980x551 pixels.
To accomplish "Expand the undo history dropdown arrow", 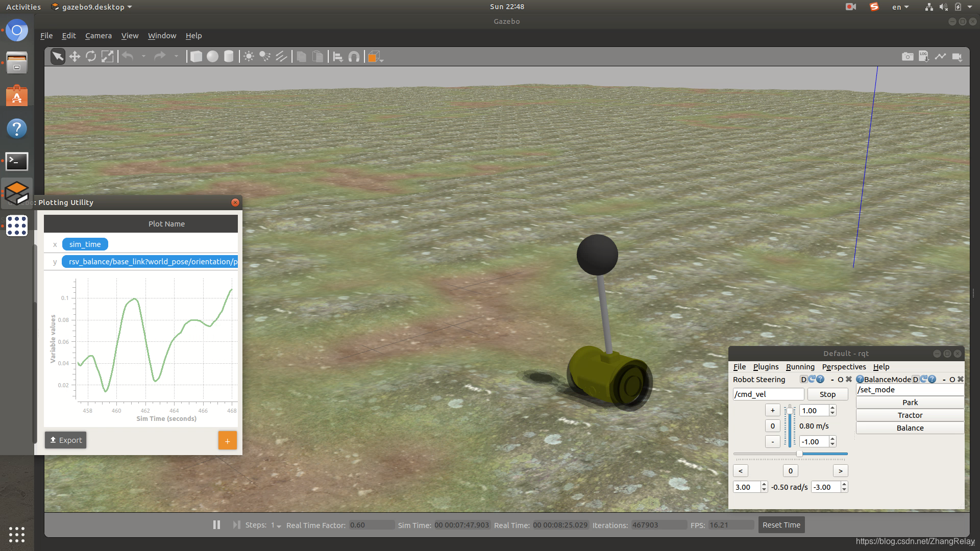I will coord(143,57).
